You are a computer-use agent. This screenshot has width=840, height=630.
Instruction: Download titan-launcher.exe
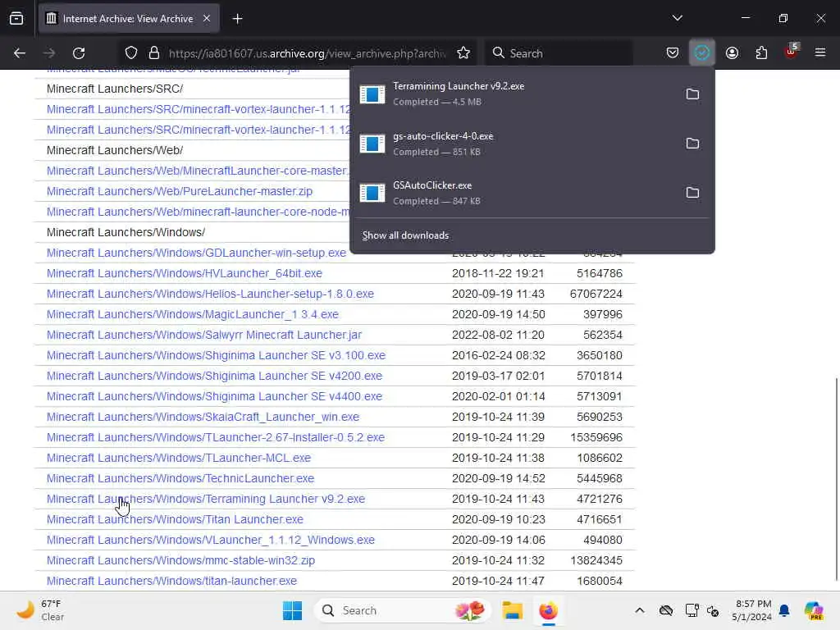pos(171,581)
